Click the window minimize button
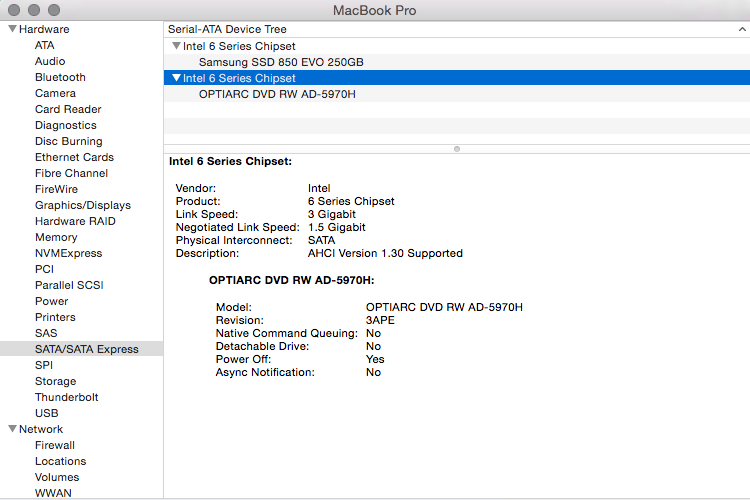Viewport: 750px width, 500px height. (x=34, y=10)
